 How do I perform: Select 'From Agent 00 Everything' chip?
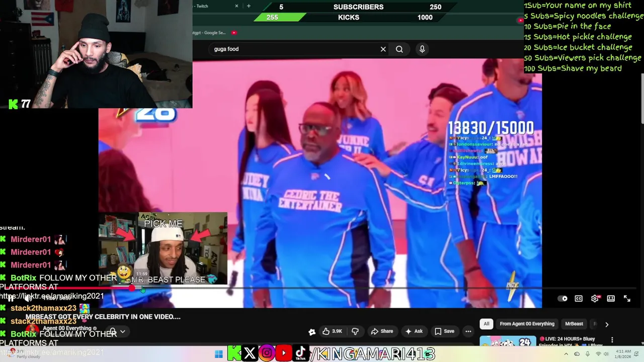point(527,324)
